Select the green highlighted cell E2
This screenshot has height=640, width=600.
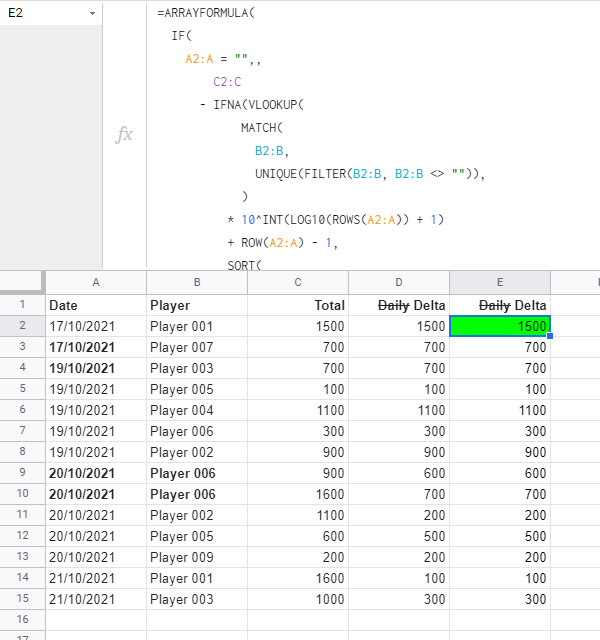coord(500,326)
